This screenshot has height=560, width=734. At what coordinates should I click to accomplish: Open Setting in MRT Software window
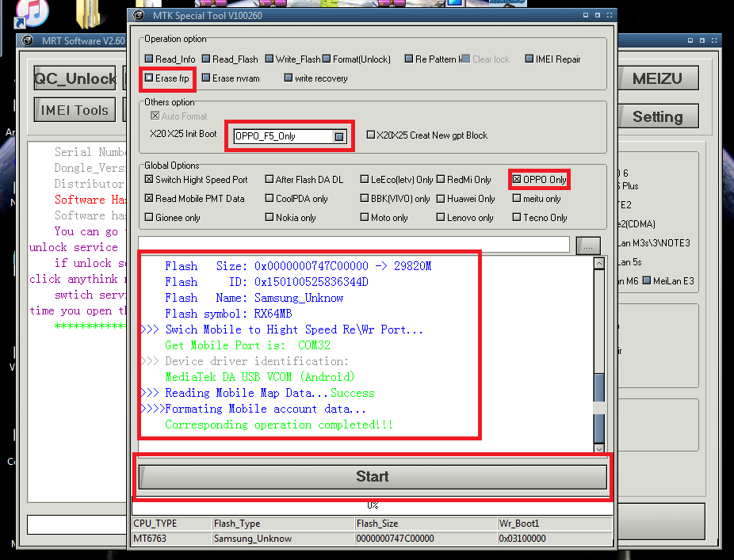pos(658,116)
